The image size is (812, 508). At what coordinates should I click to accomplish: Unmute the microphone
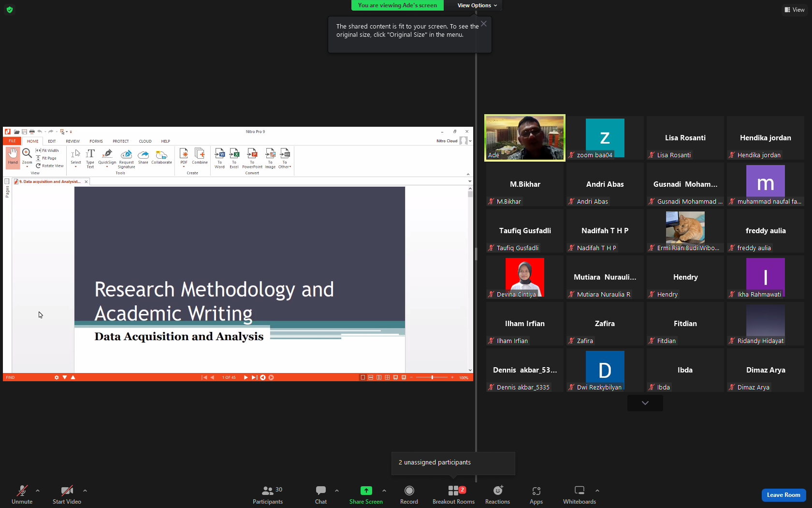(22, 494)
